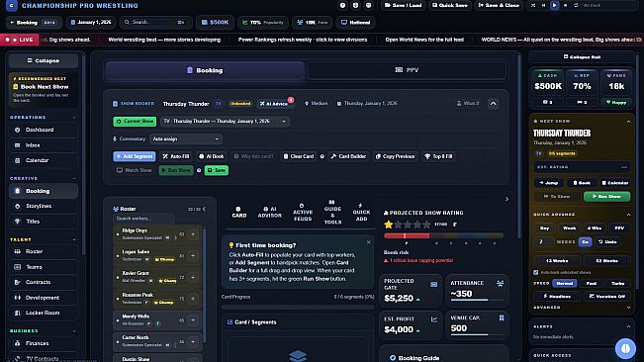The width and height of the screenshot is (644, 362).
Task: Collapse the Quick Advance section
Action: coord(628,215)
